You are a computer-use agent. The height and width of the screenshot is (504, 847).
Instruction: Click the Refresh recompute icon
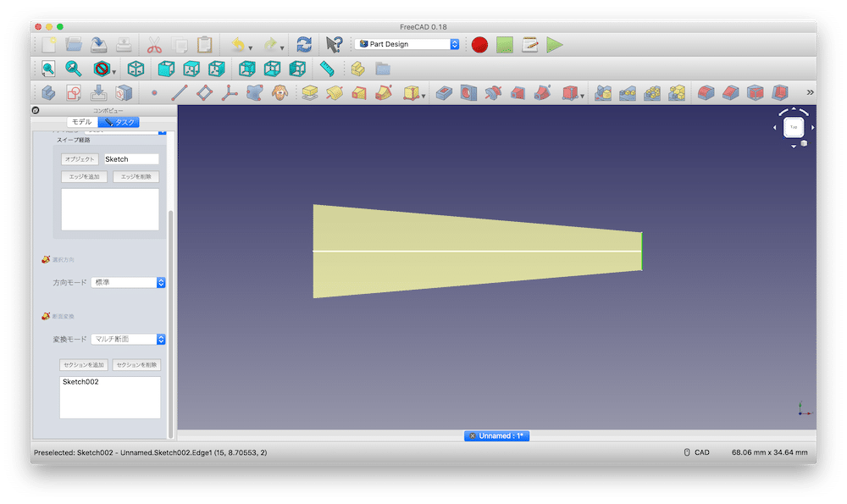pos(304,45)
